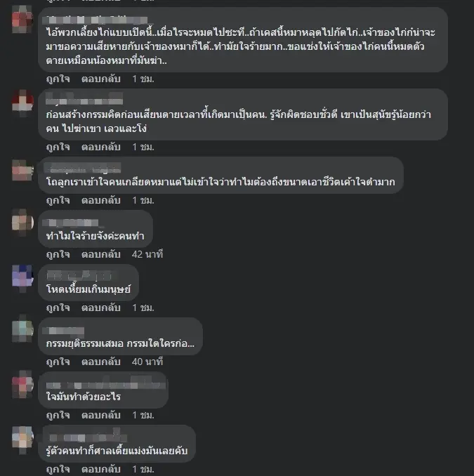Click the '40 นาที' timestamp
The image size is (474, 476).
click(x=147, y=362)
